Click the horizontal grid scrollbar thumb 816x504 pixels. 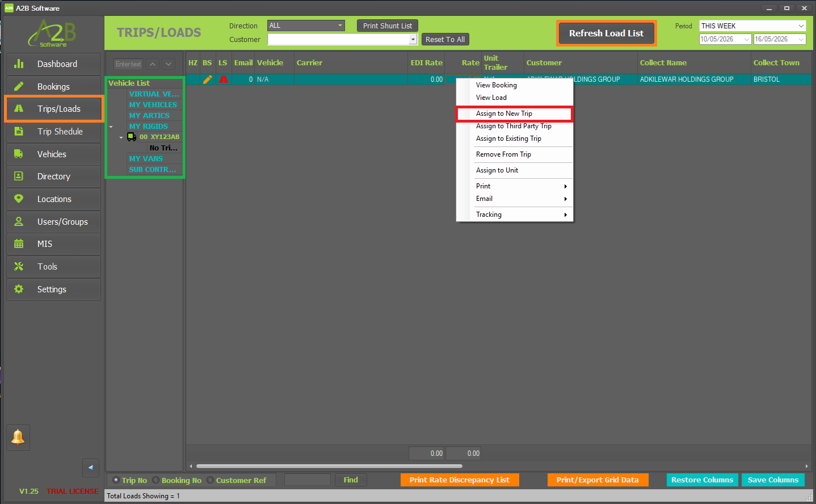(x=329, y=466)
